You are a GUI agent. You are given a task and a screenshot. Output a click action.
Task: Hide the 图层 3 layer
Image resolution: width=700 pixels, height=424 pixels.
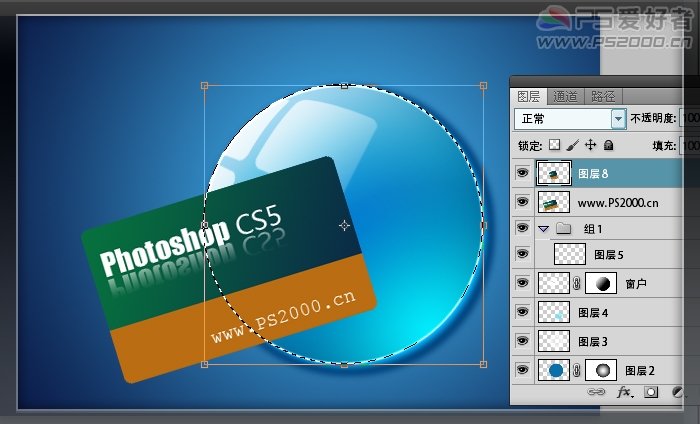(522, 341)
